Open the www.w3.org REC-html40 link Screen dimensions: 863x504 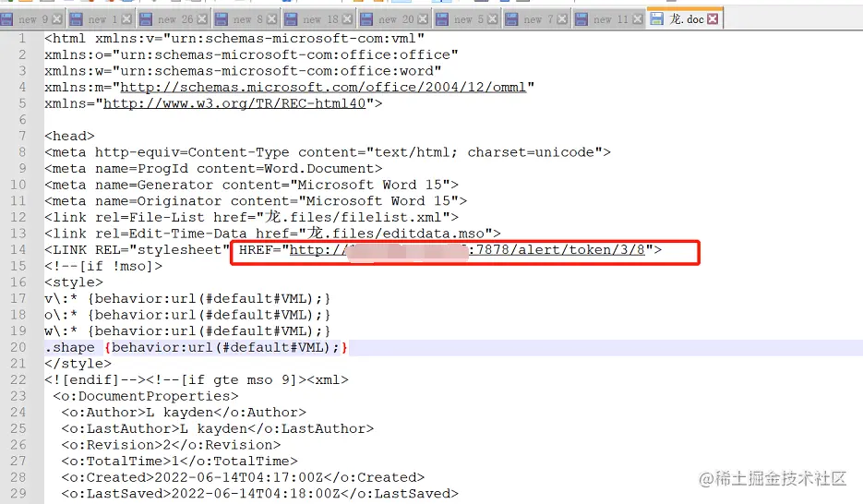[x=234, y=103]
